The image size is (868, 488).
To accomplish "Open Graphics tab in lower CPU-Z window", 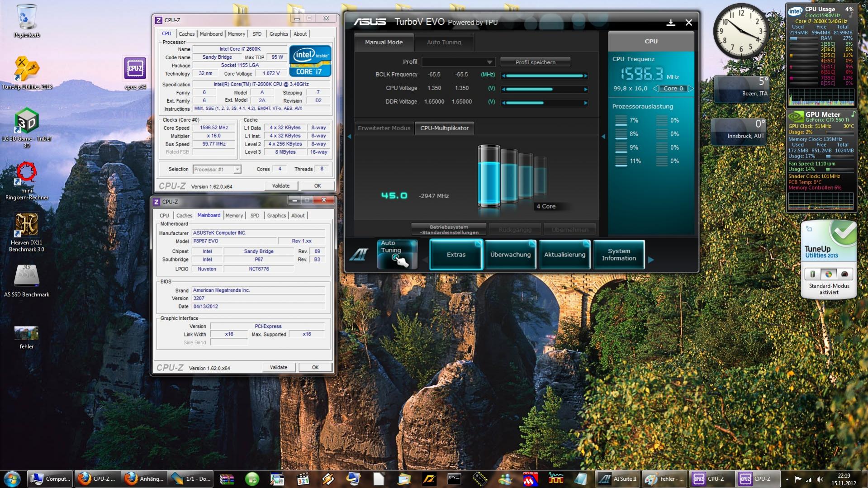I will click(276, 216).
